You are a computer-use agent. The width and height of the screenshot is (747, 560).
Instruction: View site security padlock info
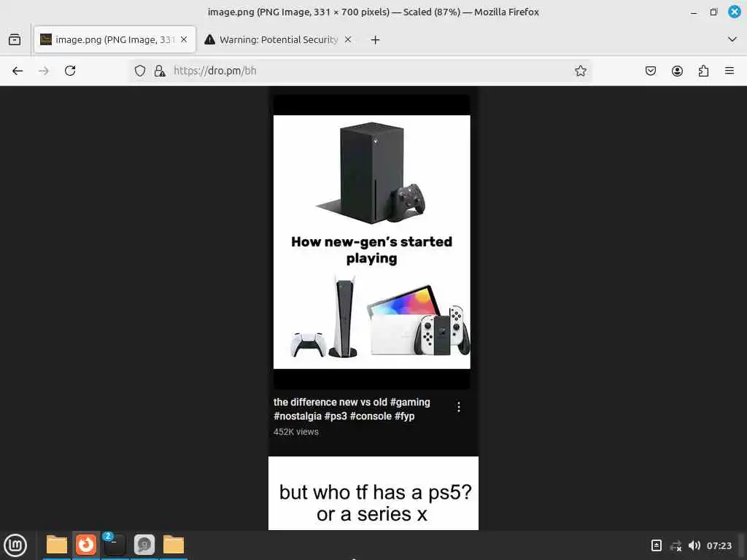coord(160,71)
